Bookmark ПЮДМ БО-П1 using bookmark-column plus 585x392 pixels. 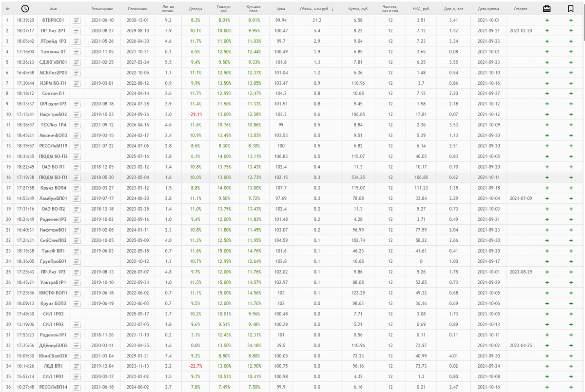(571, 177)
